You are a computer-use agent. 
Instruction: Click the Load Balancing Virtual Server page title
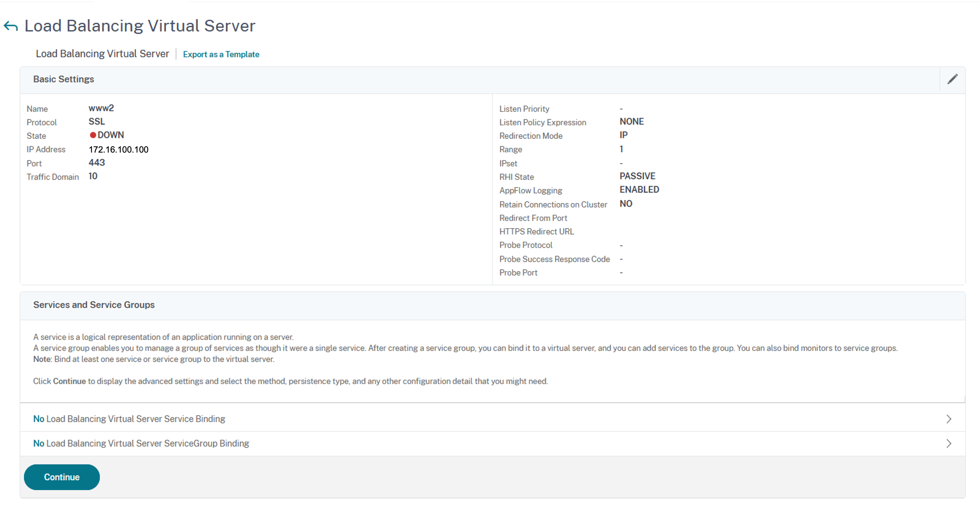[x=140, y=26]
